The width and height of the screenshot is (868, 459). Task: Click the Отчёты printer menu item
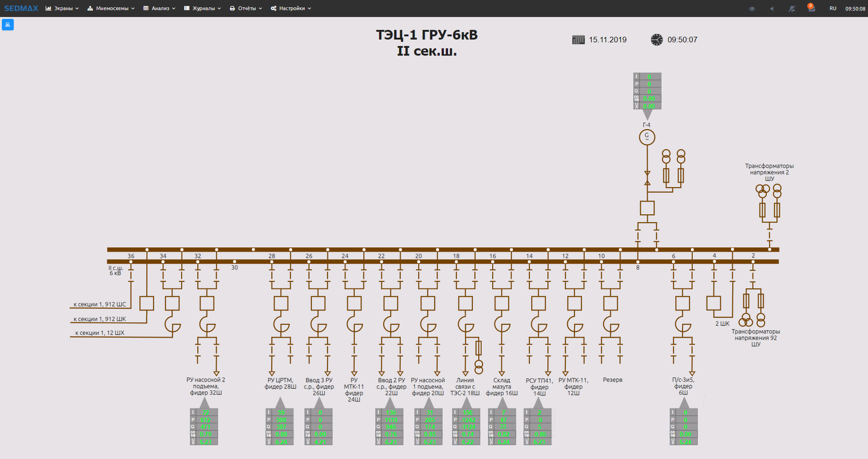pos(246,8)
